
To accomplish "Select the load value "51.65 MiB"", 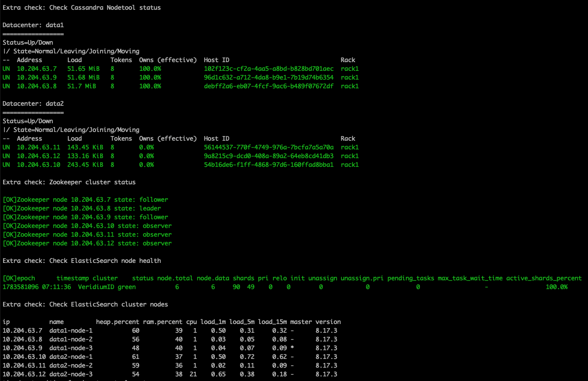I will click(83, 69).
